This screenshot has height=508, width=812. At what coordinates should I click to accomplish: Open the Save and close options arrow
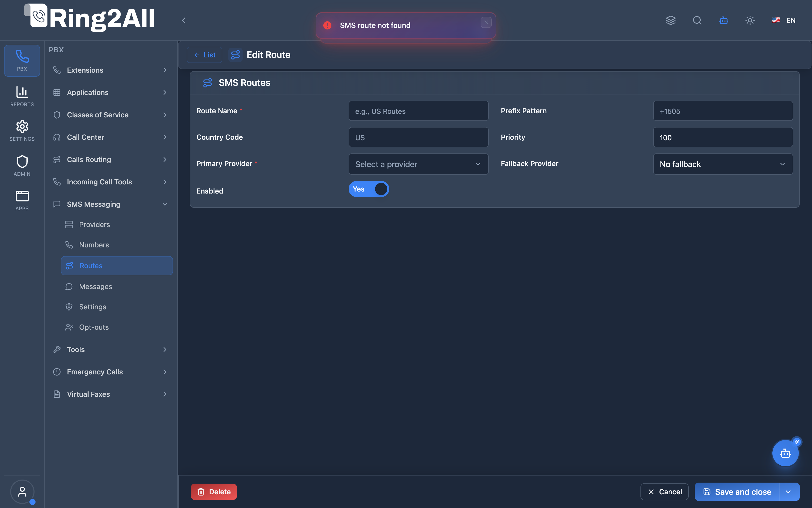pyautogui.click(x=788, y=492)
